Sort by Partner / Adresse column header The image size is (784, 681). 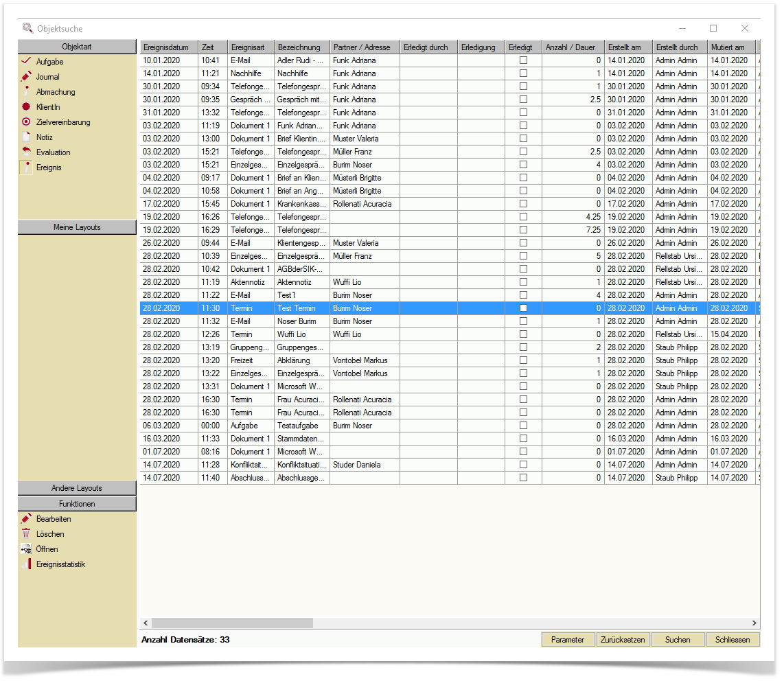(365, 47)
